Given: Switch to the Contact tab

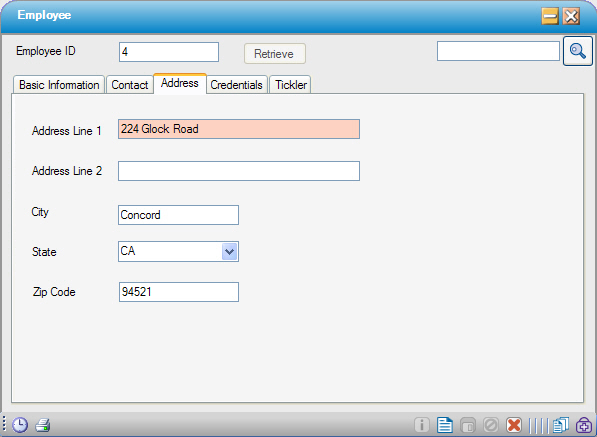Looking at the screenshot, I should [129, 85].
